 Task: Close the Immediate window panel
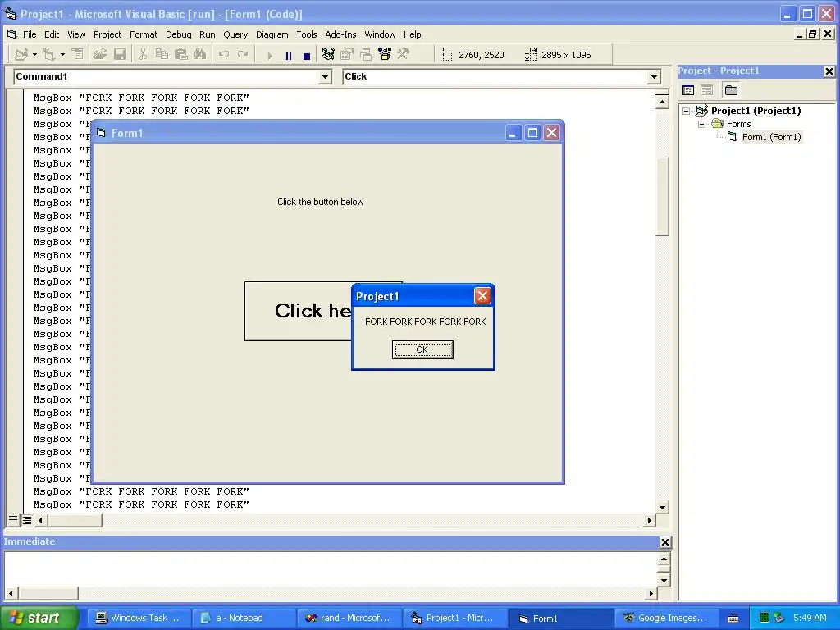click(664, 542)
